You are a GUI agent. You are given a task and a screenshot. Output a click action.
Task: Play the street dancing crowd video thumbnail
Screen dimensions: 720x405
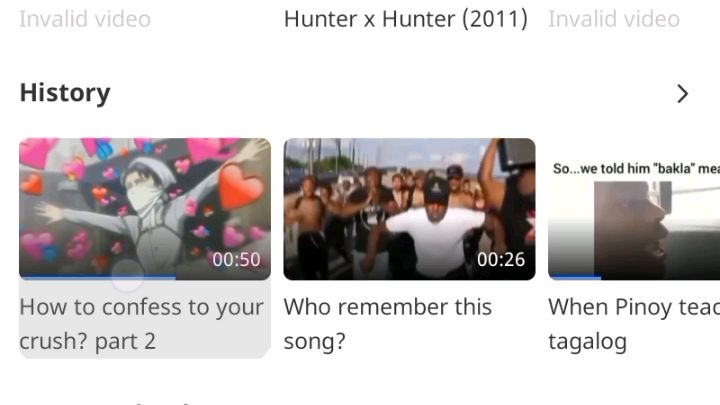[x=409, y=209]
